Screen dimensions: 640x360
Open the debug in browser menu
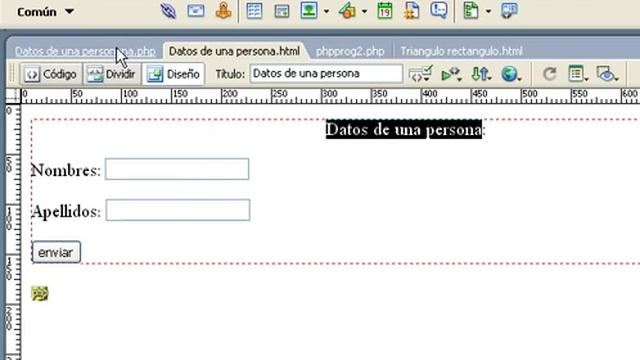[x=451, y=74]
